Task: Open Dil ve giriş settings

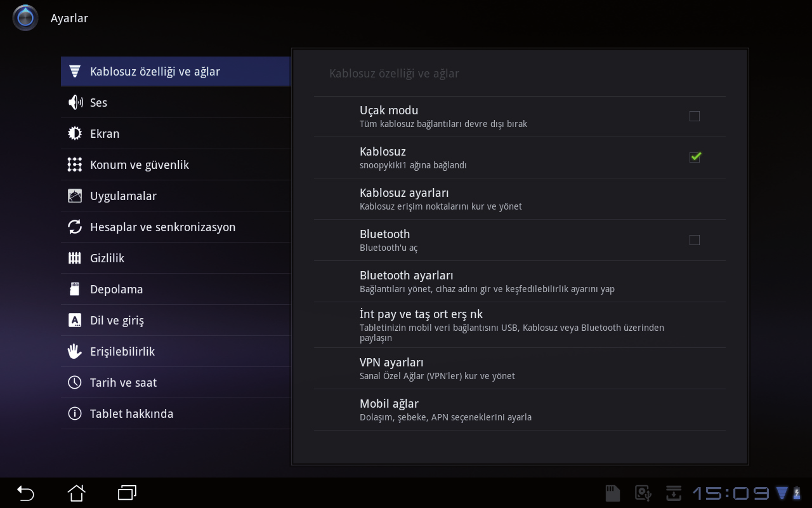Action: (175, 320)
